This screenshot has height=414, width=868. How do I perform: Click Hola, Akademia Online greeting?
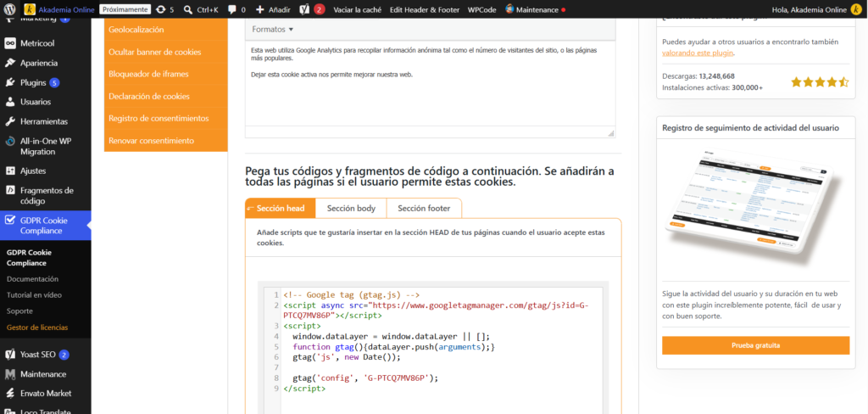[x=809, y=9]
